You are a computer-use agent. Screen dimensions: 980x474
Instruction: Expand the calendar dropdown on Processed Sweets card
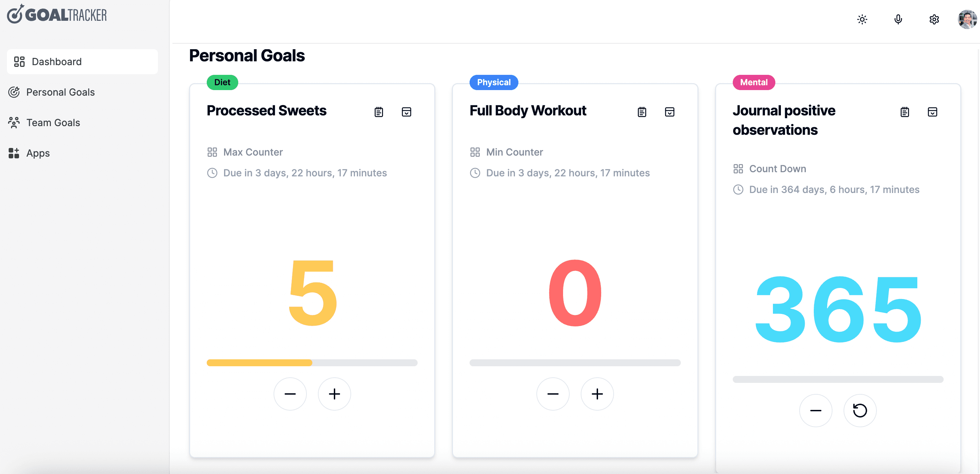coord(406,112)
